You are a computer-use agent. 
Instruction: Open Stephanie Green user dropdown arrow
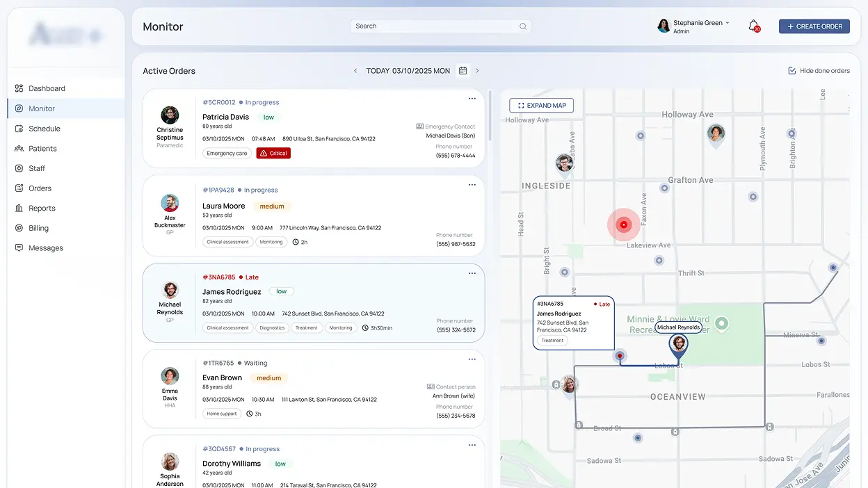[728, 23]
